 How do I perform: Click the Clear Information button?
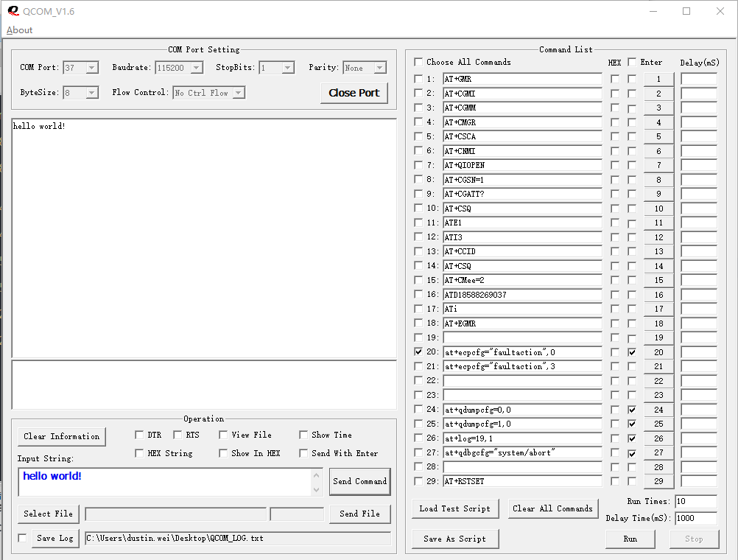point(62,436)
